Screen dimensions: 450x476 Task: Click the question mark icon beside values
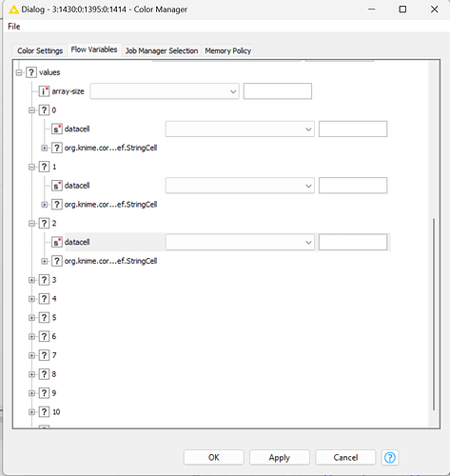31,72
